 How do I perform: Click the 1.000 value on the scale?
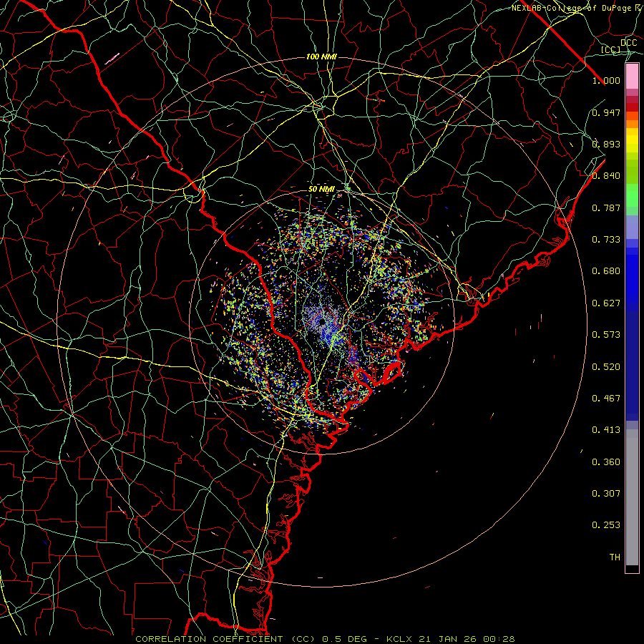click(606, 80)
